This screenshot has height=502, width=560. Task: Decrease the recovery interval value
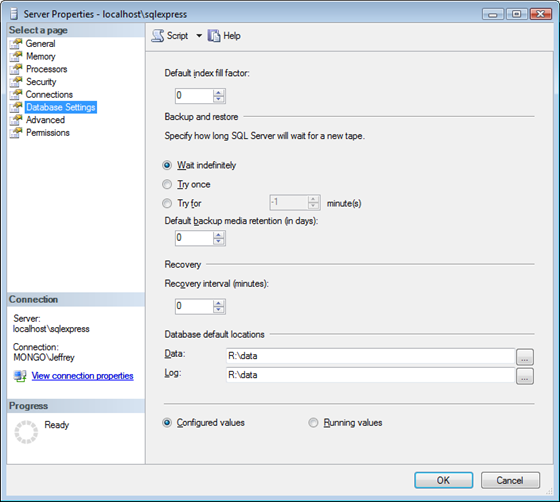tap(219, 310)
